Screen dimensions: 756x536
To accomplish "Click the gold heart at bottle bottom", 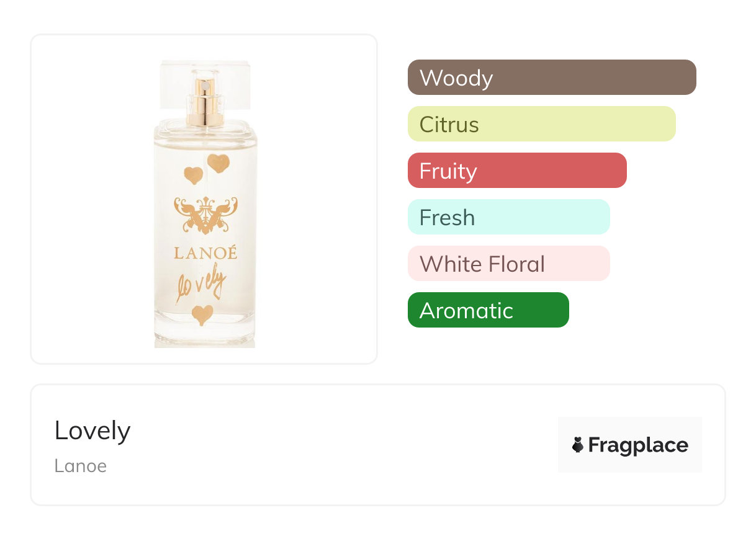I will [x=202, y=315].
